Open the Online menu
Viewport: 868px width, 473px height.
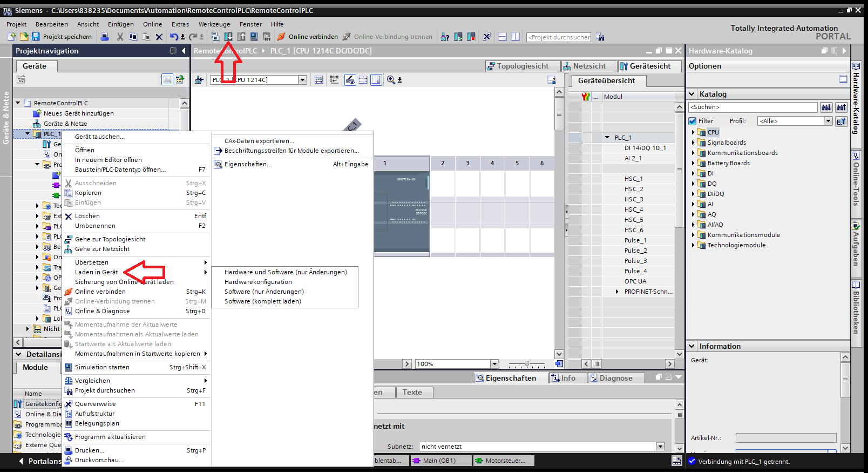(x=152, y=24)
